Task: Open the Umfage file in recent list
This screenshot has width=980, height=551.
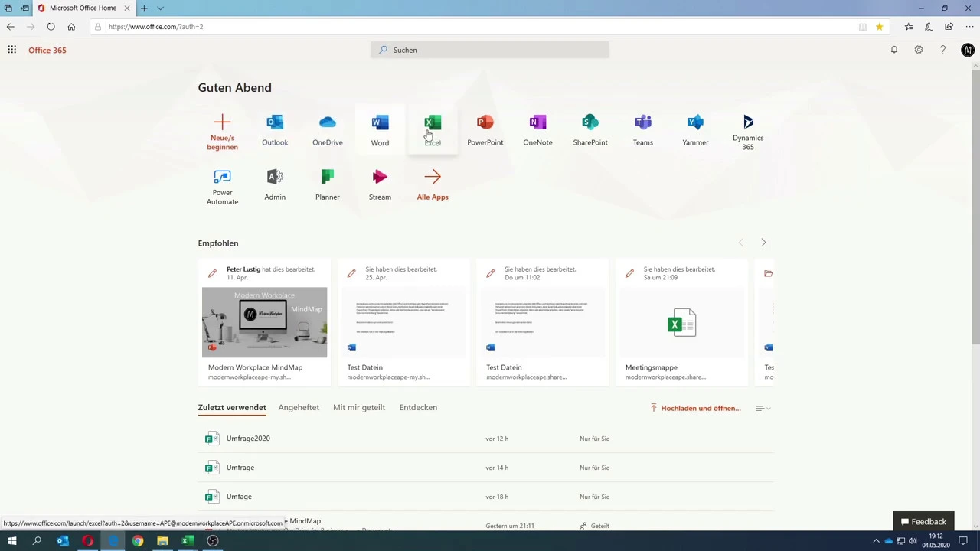Action: coord(239,497)
